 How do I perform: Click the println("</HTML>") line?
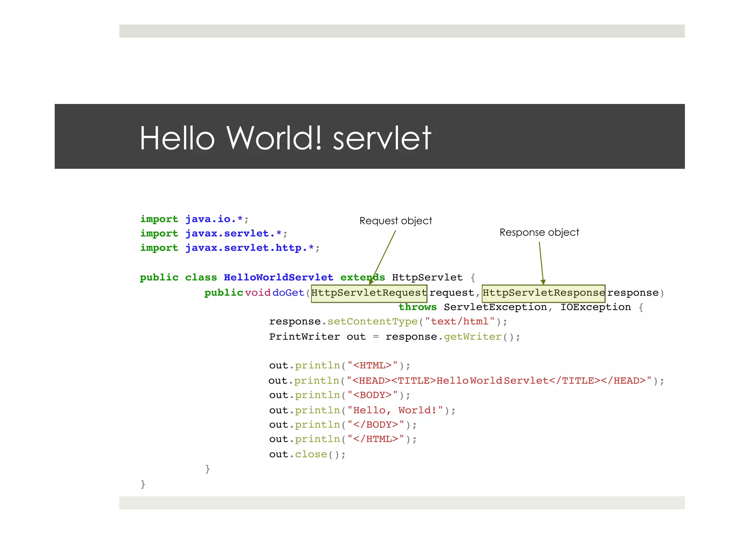point(343,439)
